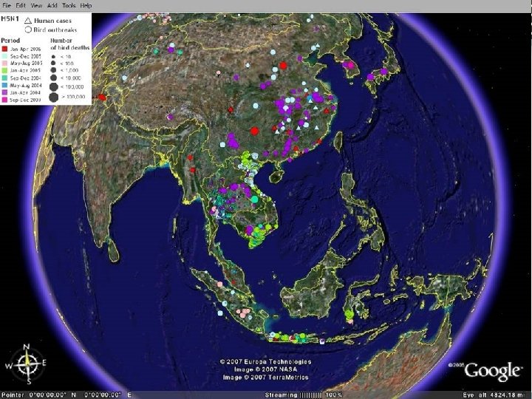Click the '< 100' bird deaths size marker

(x=53, y=63)
